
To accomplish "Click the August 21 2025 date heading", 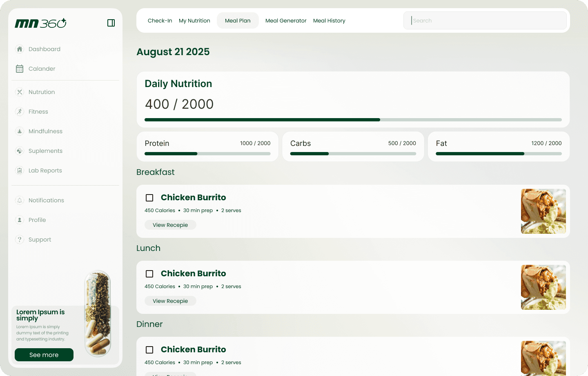I will click(173, 52).
